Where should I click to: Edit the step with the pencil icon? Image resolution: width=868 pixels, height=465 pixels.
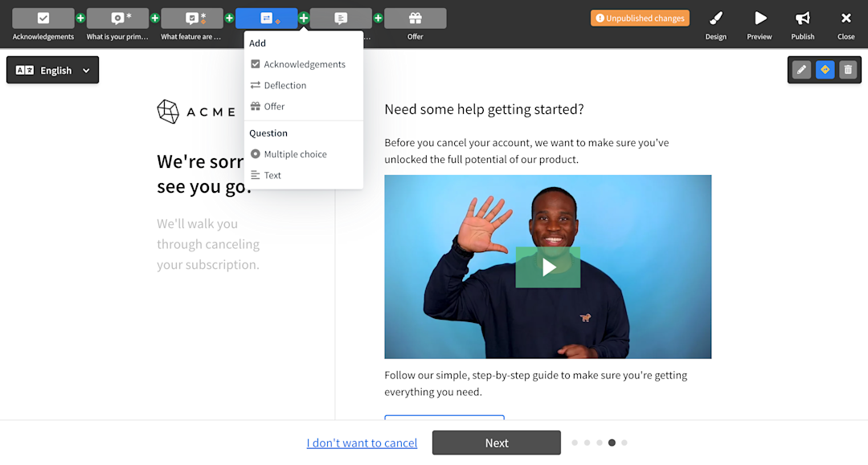pos(801,70)
